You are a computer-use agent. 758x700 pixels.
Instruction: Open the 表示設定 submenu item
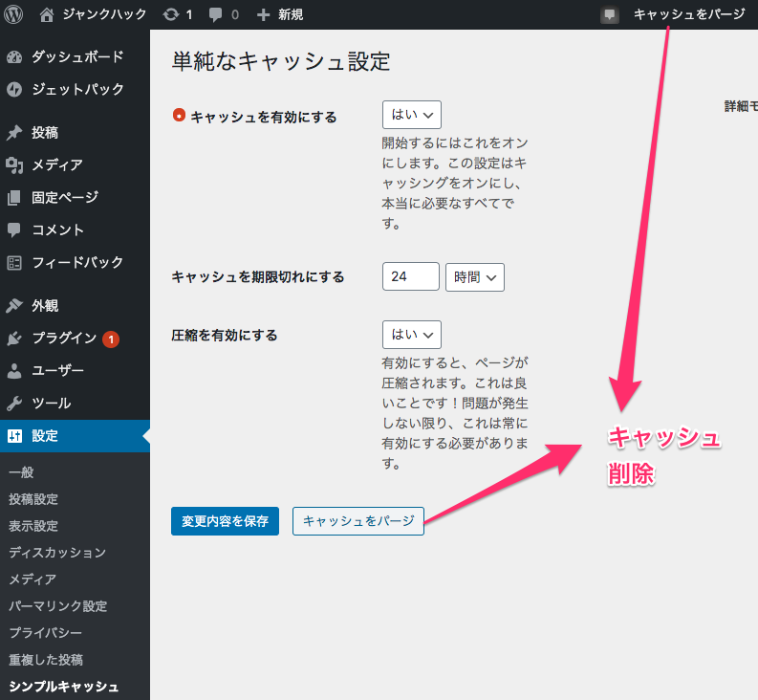[x=33, y=525]
